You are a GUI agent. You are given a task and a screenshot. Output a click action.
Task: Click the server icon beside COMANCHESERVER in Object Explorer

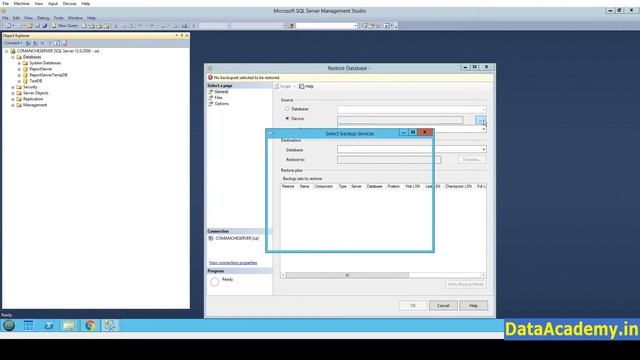tap(13, 51)
